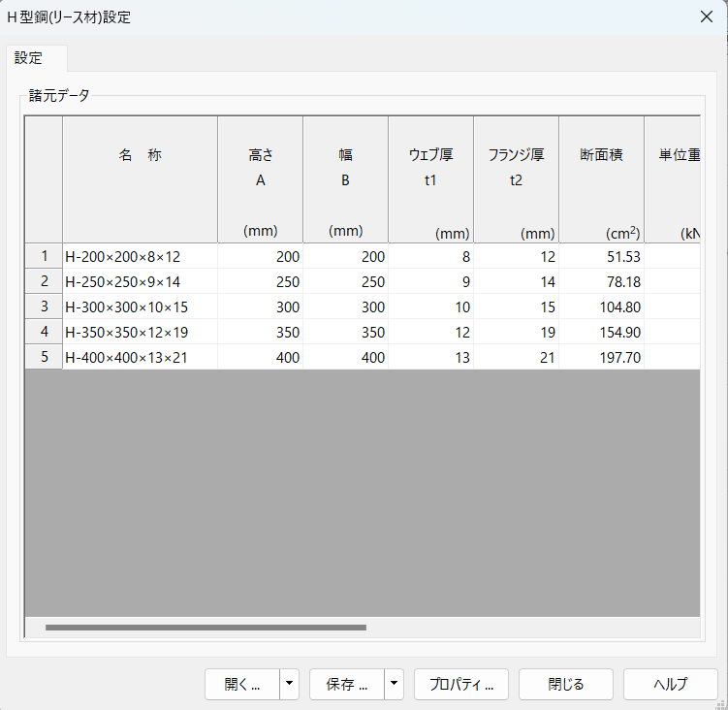Screen dimensions: 728x710
Task: Click the 開く button
Action: tap(242, 684)
